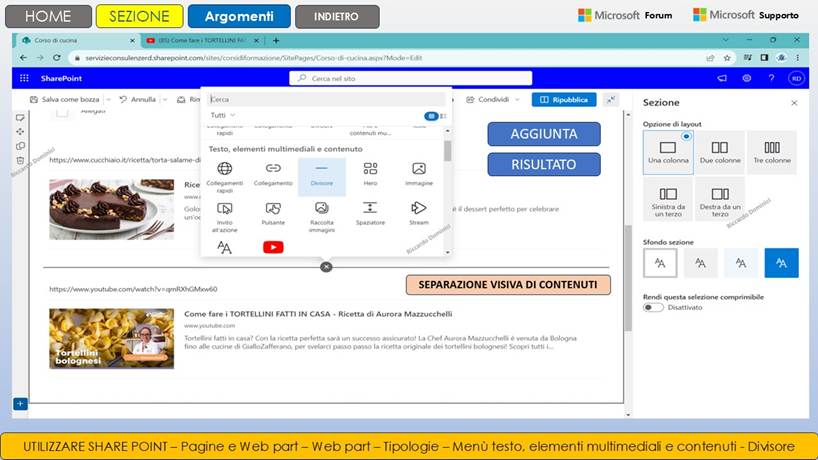Select the Raccolta immagini web part

coord(321,217)
